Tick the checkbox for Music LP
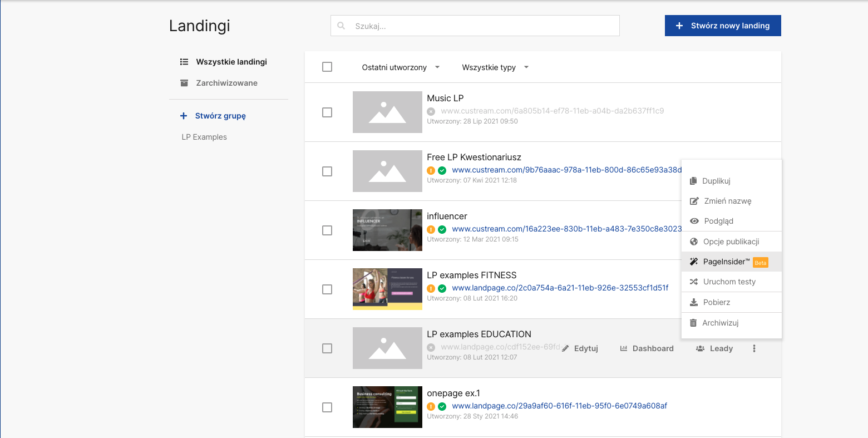This screenshot has width=868, height=438. (327, 112)
